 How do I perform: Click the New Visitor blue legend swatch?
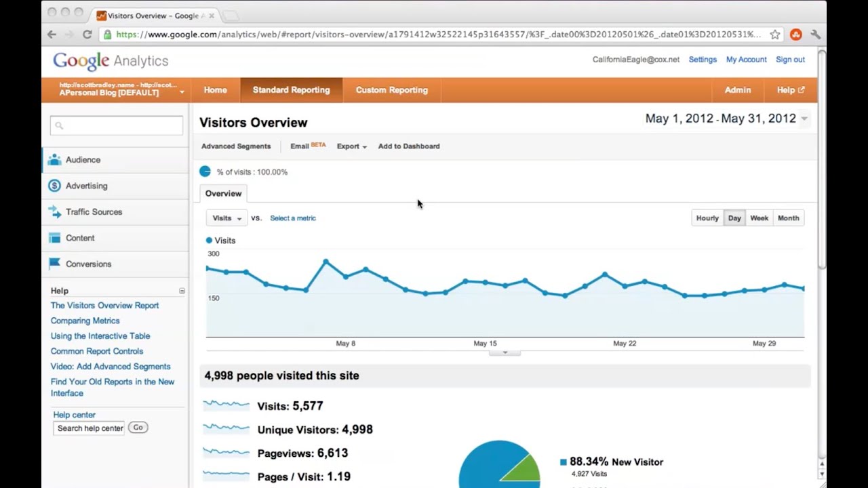(x=563, y=462)
